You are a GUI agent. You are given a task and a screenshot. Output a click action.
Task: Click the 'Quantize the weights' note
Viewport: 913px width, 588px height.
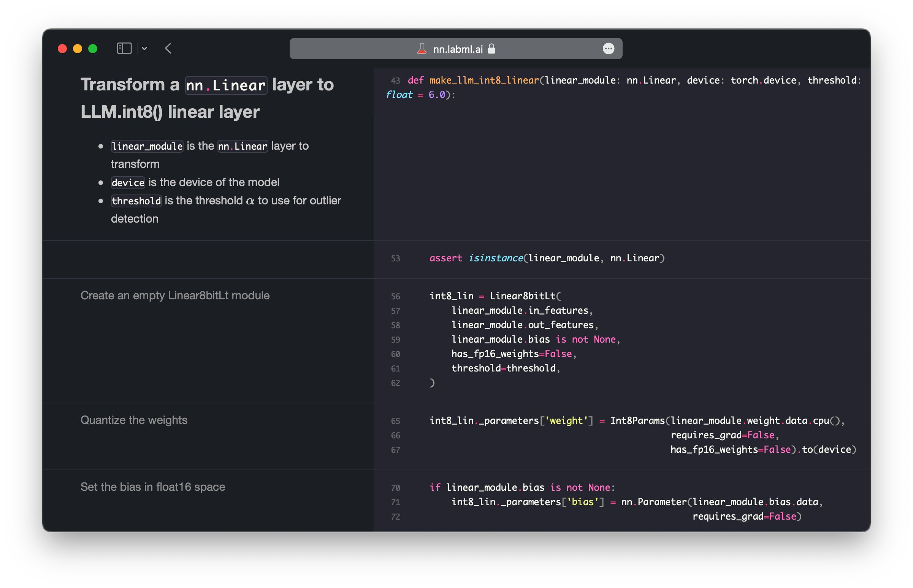134,420
